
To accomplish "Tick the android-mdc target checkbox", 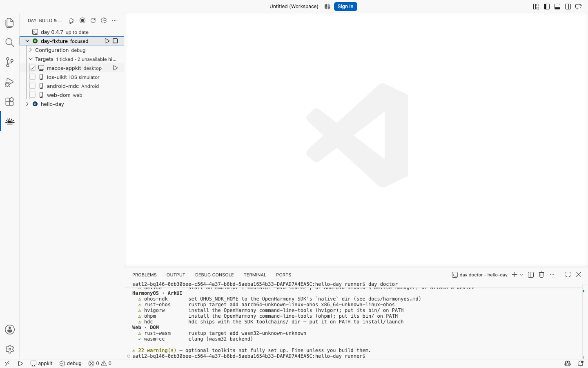I will point(33,86).
